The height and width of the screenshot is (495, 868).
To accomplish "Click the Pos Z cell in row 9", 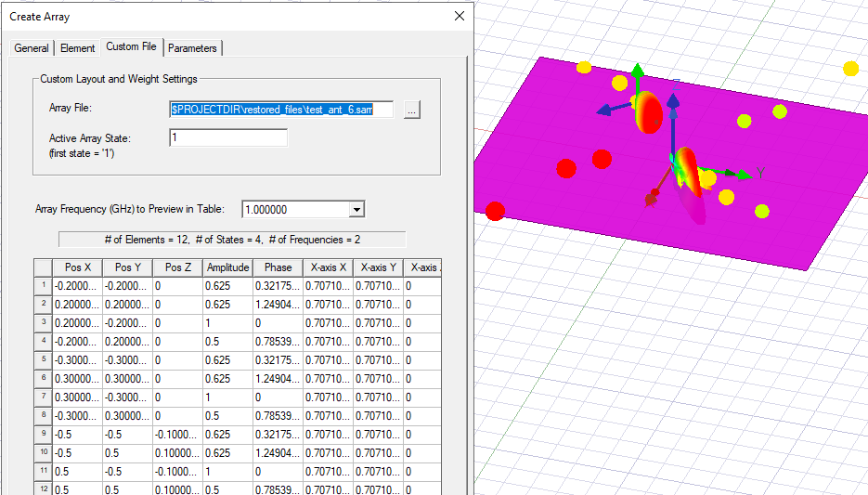I will click(176, 435).
